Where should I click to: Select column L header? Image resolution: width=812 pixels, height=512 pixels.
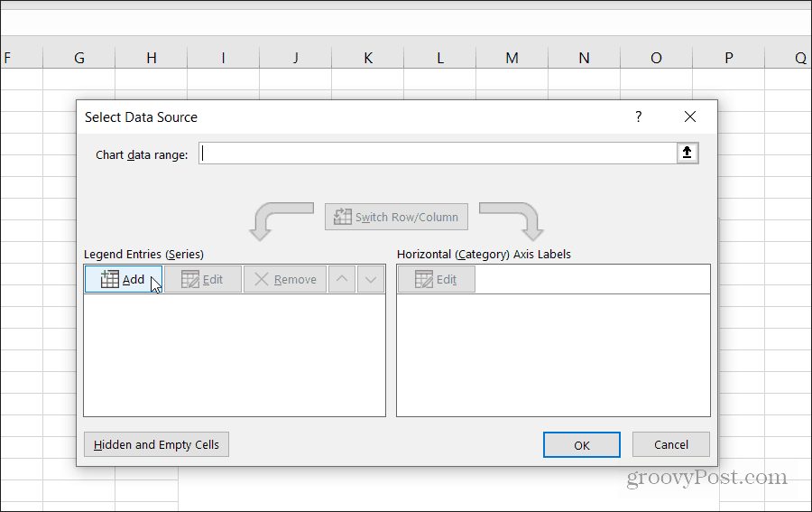coord(440,57)
